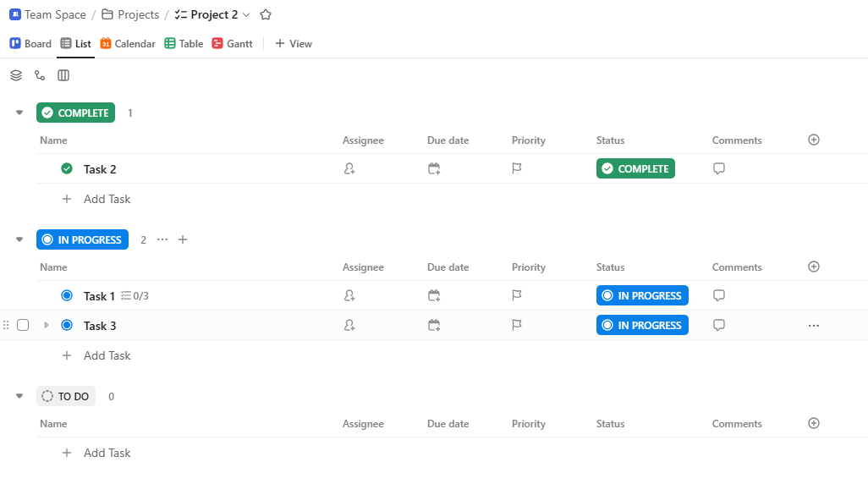Image resolution: width=868 pixels, height=484 pixels.
Task: Click Add Task under IN PROGRESS group
Action: (x=107, y=355)
